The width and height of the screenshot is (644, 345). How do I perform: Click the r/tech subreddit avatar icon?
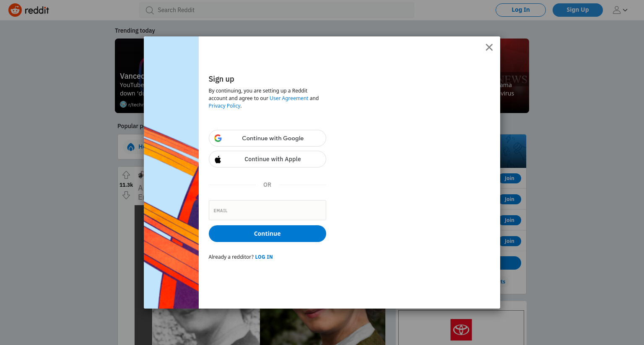pos(123,105)
